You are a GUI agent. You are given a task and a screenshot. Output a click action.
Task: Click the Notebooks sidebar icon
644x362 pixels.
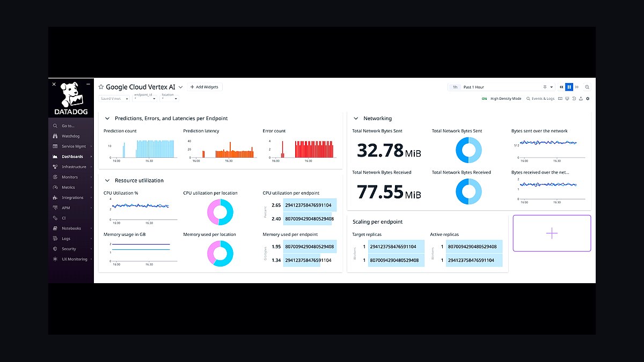tap(56, 228)
